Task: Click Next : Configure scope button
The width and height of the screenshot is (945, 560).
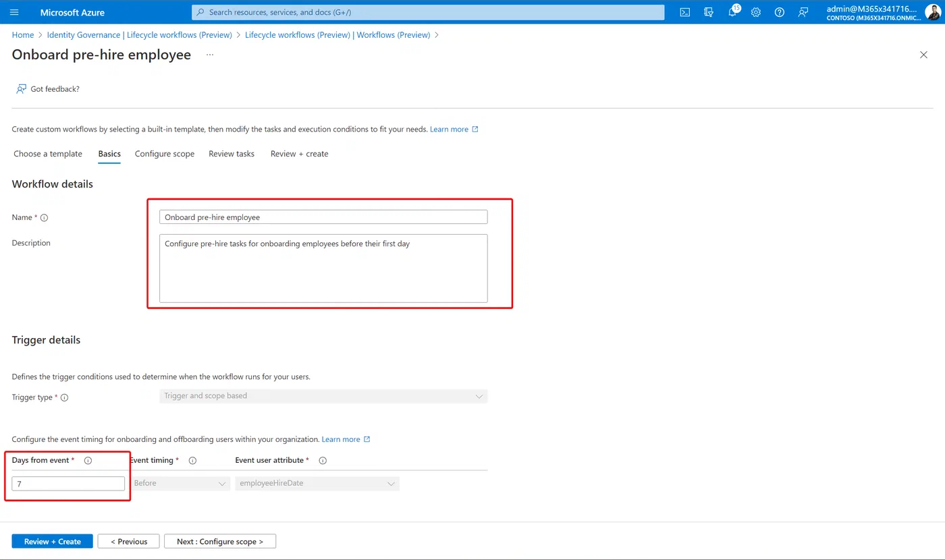Action: tap(220, 541)
